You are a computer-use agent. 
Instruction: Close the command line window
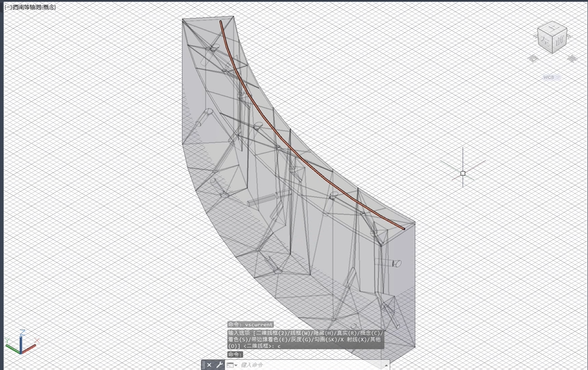coord(209,365)
